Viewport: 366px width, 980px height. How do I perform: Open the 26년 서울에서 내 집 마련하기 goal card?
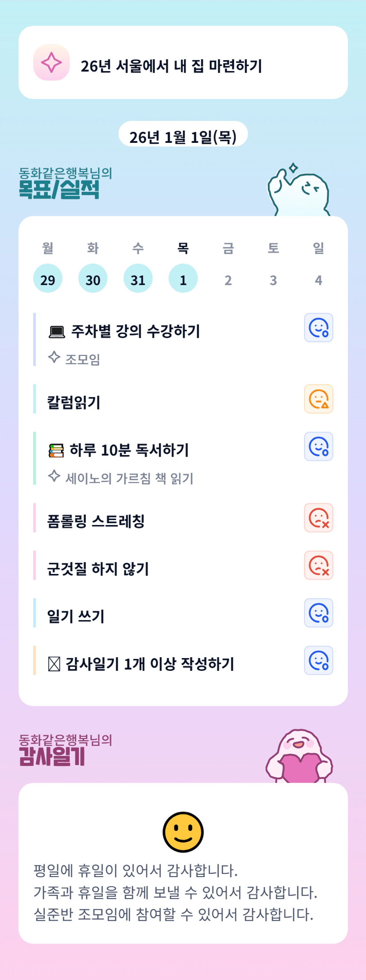coord(183,62)
